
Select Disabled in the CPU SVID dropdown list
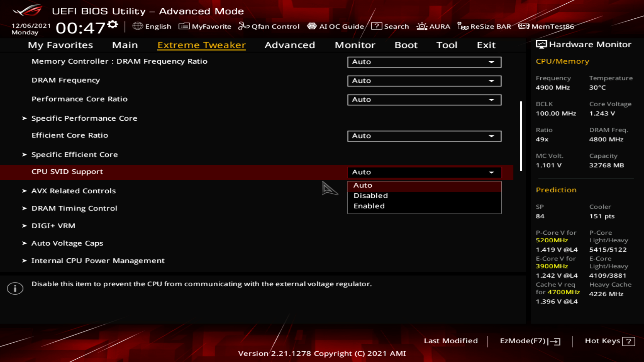pyautogui.click(x=370, y=196)
